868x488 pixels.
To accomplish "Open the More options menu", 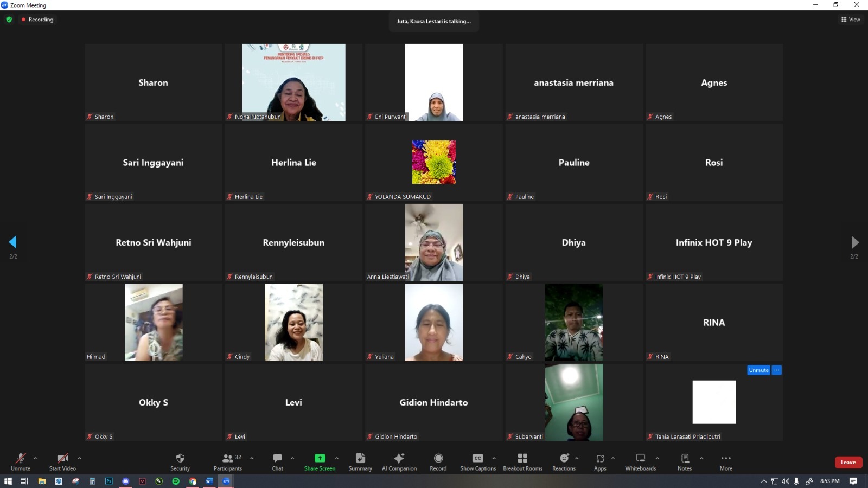I will coord(726,459).
